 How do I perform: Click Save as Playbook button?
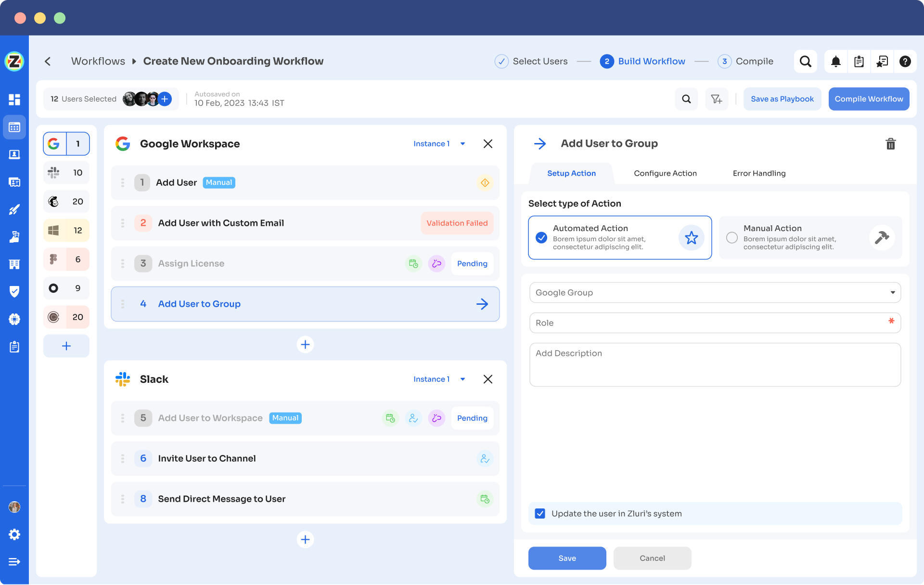783,98
